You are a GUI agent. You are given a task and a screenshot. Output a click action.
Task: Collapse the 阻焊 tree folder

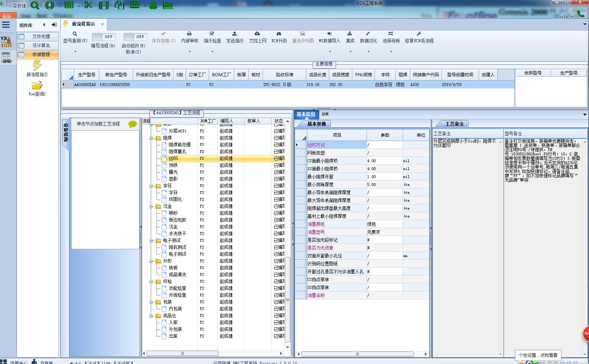151,138
